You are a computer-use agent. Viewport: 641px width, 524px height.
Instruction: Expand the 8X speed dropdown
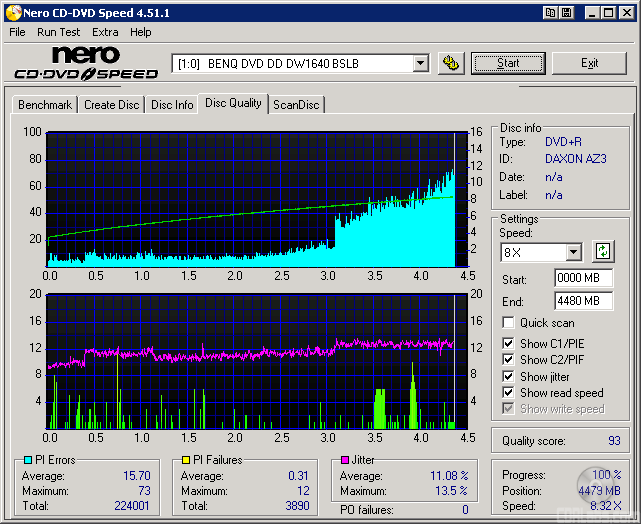coord(573,253)
